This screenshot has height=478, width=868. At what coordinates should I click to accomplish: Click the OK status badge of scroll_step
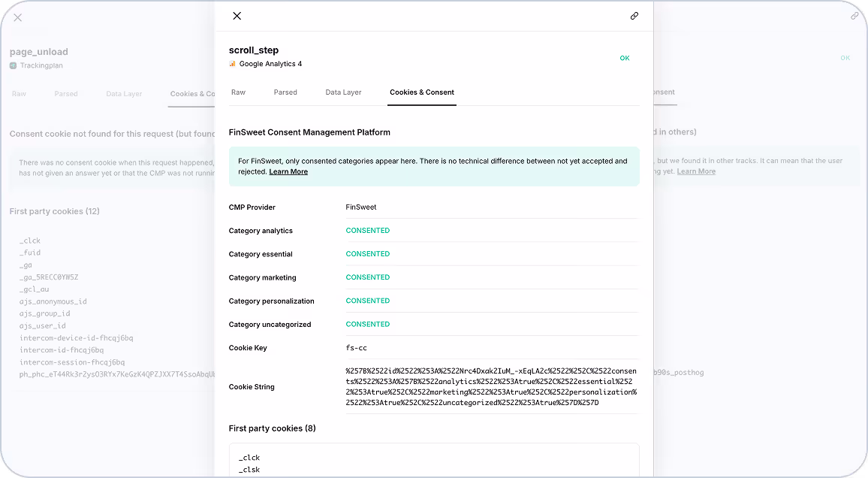[625, 58]
